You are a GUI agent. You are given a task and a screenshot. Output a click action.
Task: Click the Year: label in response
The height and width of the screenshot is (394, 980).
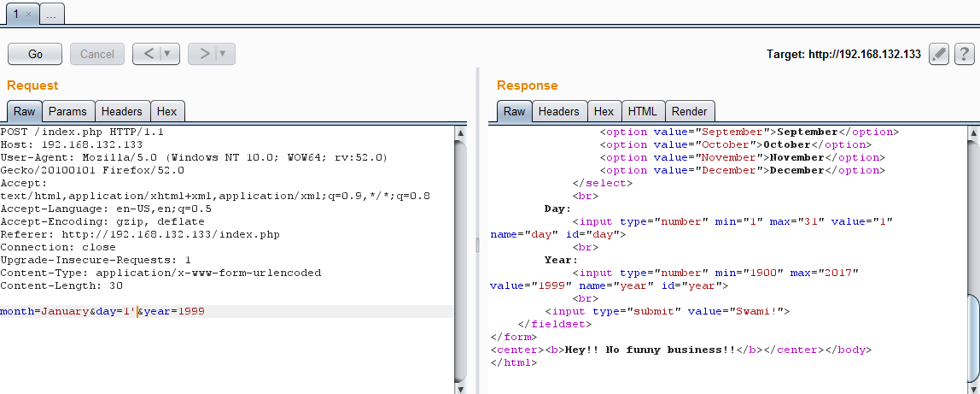coord(562,260)
